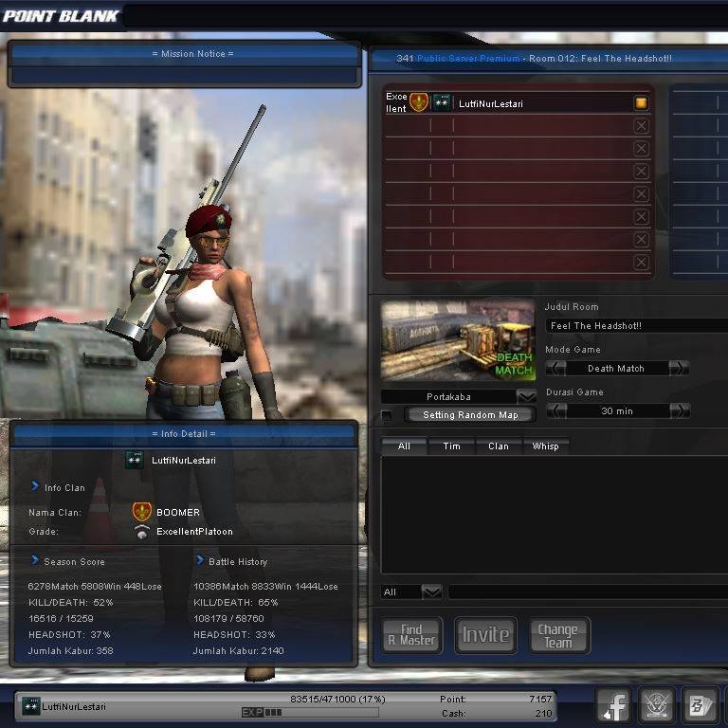
Task: Open the PB mission cards icon
Action: pyautogui.click(x=700, y=705)
